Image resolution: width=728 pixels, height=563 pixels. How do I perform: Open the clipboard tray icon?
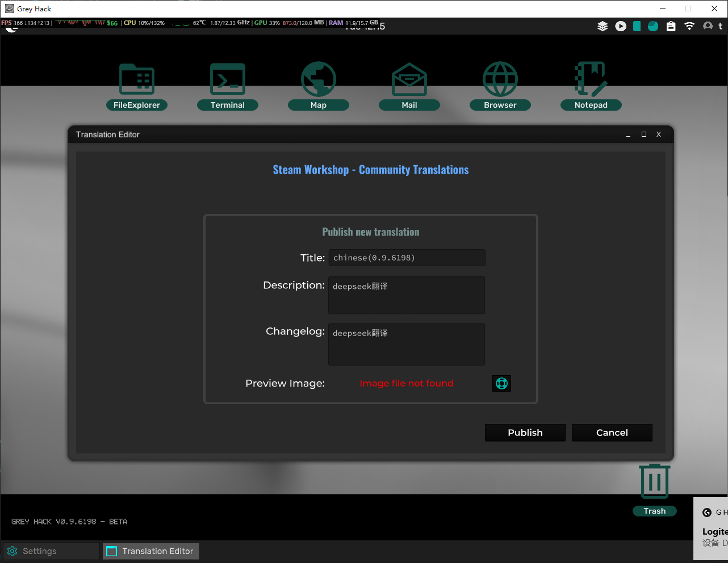[671, 26]
